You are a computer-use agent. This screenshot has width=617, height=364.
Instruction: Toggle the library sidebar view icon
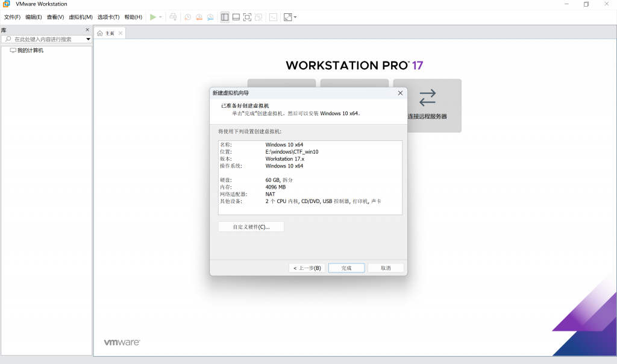[x=225, y=17]
